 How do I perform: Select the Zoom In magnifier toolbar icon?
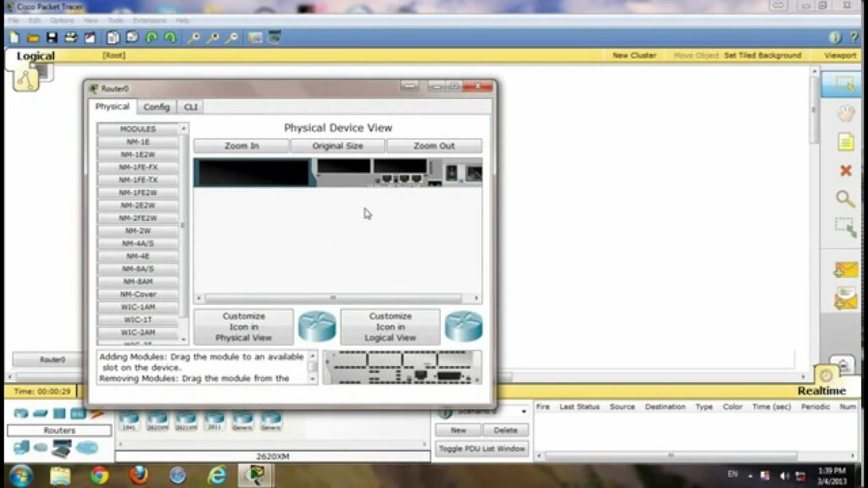[x=193, y=37]
